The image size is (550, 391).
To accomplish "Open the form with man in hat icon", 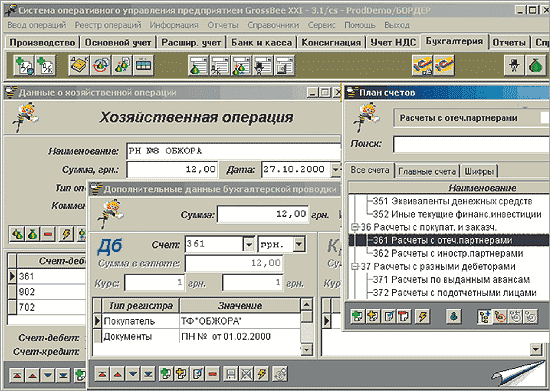I will (263, 65).
